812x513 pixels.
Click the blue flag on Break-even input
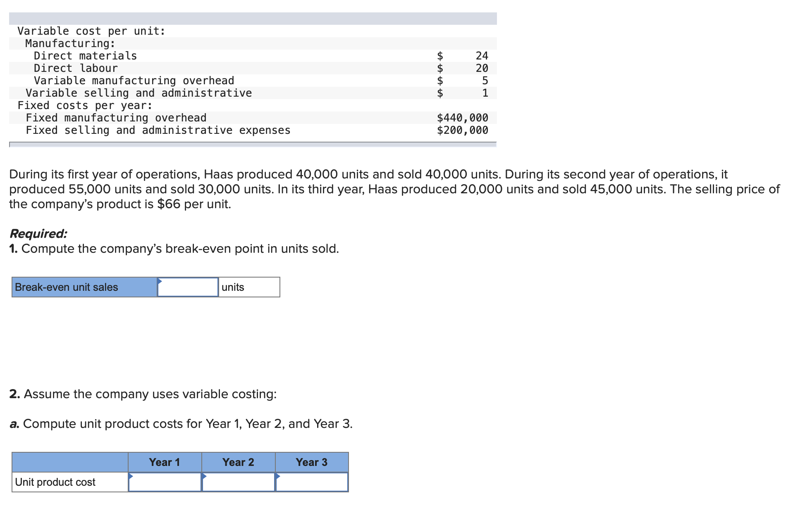click(x=159, y=281)
